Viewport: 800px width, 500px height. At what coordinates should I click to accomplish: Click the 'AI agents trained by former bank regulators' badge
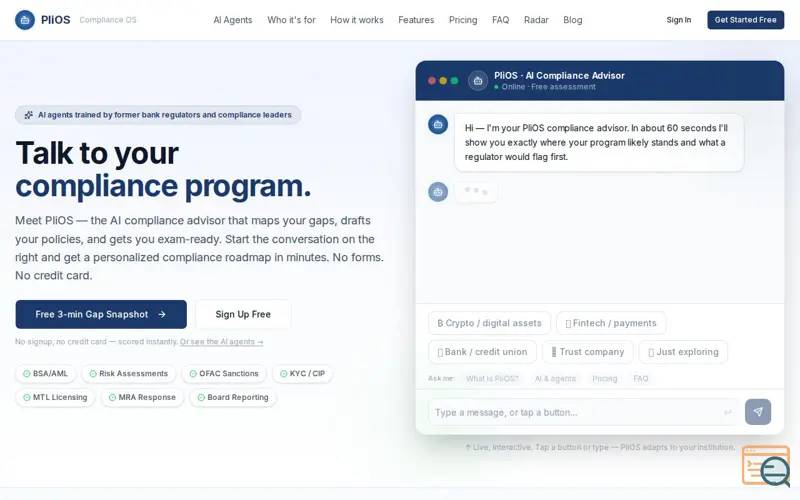(x=158, y=115)
